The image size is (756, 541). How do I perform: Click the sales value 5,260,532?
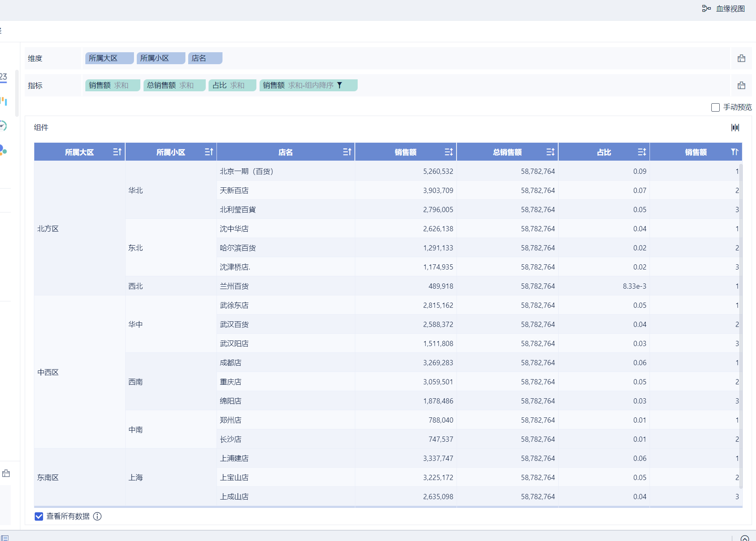click(438, 171)
